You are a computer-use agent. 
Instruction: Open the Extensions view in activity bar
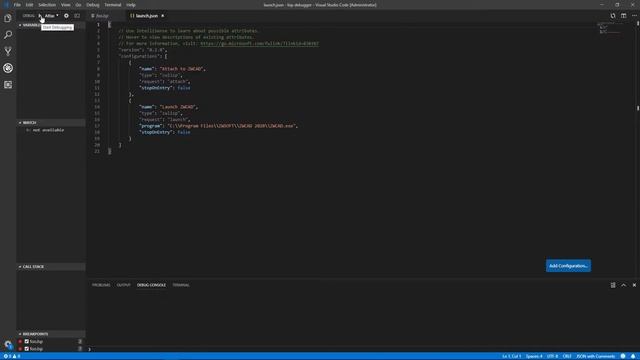[8, 84]
